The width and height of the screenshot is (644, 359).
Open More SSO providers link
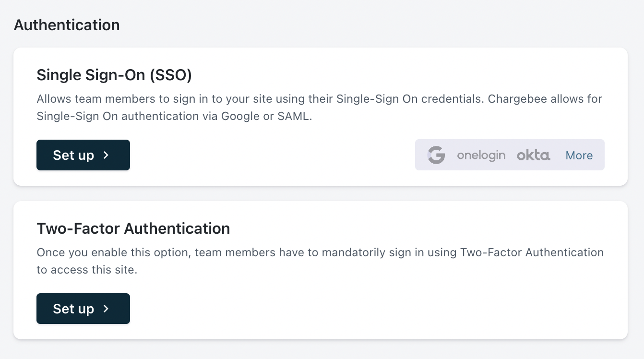click(x=579, y=155)
